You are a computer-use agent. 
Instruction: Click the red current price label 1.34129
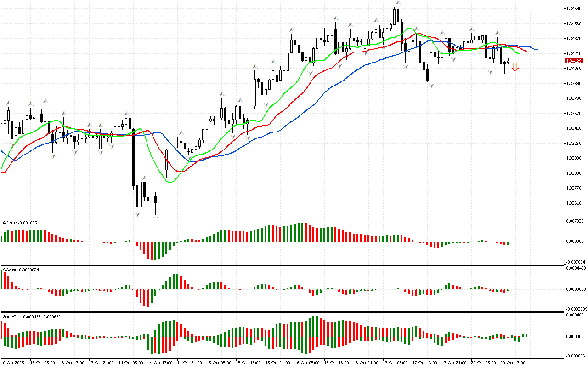(x=574, y=61)
